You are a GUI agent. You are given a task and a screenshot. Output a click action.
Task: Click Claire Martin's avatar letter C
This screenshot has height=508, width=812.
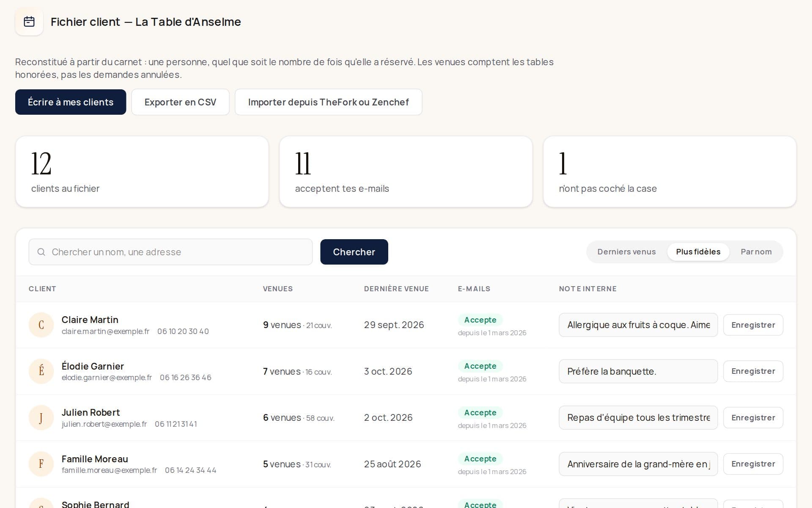click(41, 325)
